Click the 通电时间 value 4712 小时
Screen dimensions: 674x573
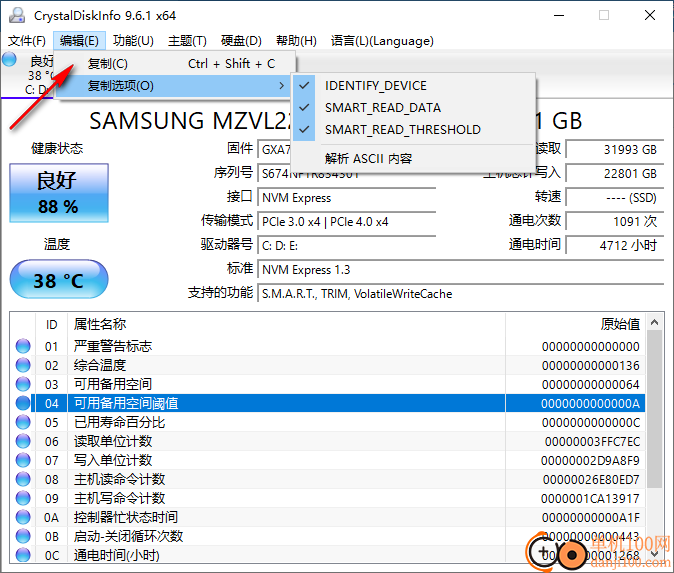click(x=615, y=246)
